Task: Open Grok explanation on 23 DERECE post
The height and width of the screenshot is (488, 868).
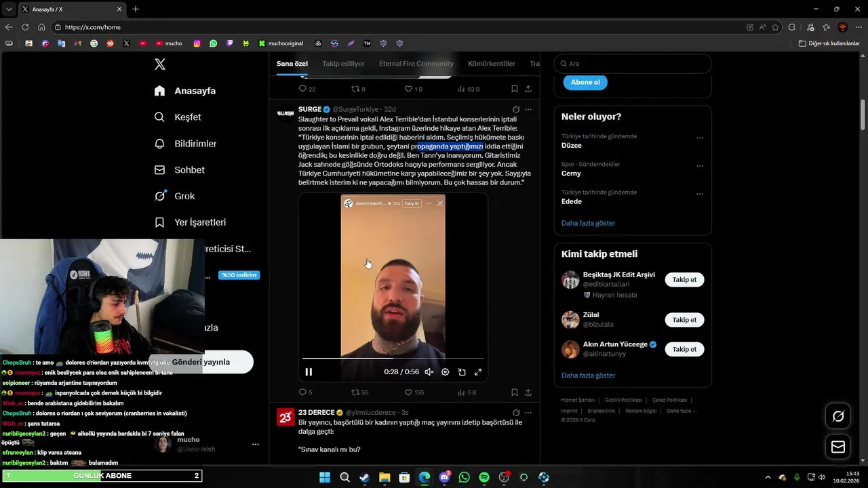Action: (x=516, y=413)
